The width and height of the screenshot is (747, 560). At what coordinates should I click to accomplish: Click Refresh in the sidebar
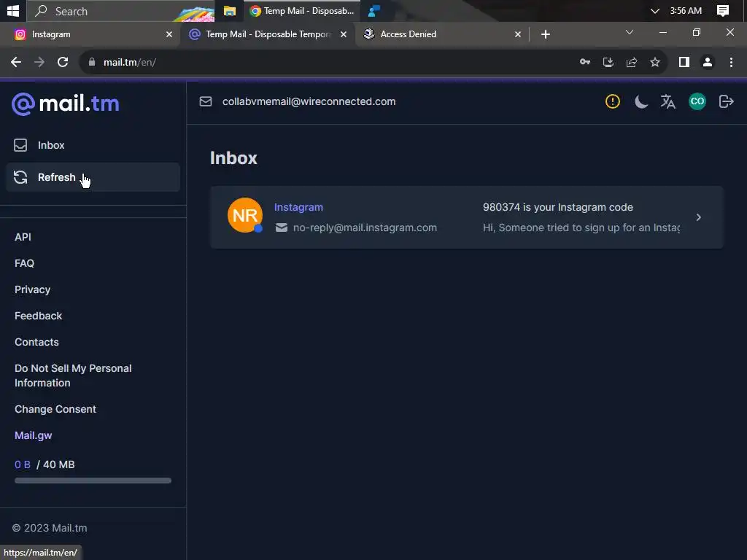[93, 177]
